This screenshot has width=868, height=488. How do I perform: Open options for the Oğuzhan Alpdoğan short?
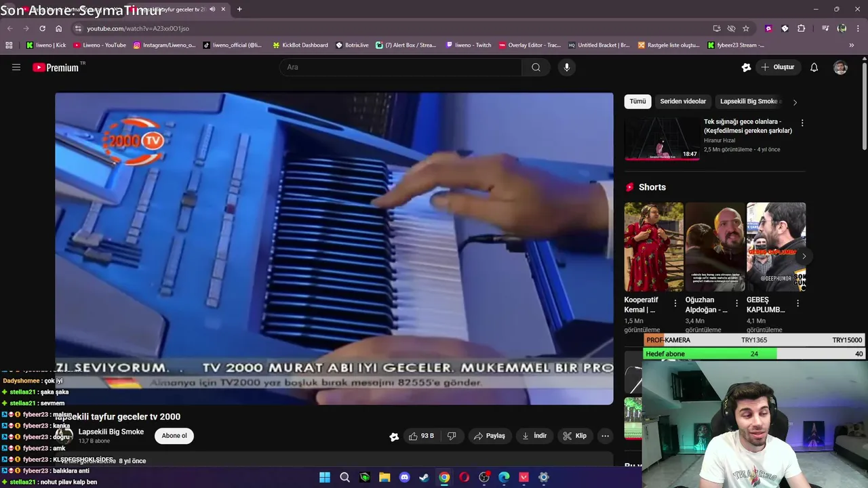[736, 304]
